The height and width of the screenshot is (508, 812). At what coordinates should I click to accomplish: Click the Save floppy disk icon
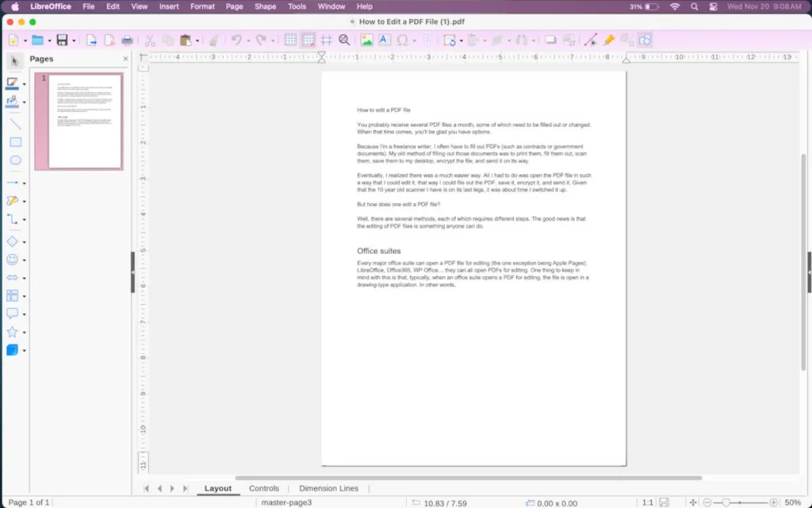click(x=62, y=40)
